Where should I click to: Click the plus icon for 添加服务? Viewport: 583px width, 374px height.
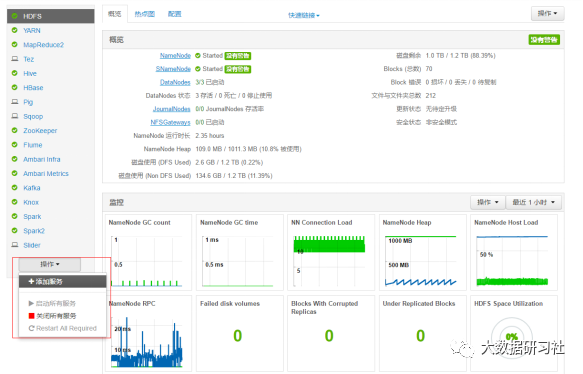[32, 281]
